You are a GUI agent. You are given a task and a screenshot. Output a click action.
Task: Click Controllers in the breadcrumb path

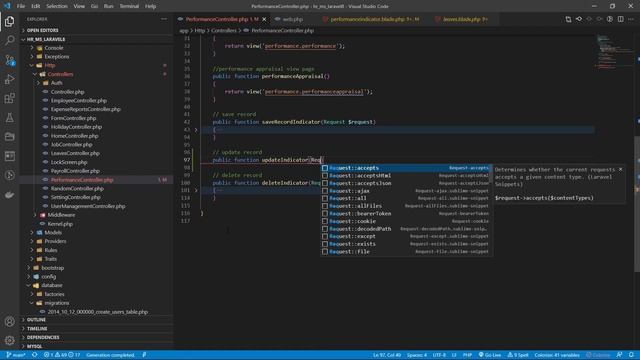[x=224, y=31]
